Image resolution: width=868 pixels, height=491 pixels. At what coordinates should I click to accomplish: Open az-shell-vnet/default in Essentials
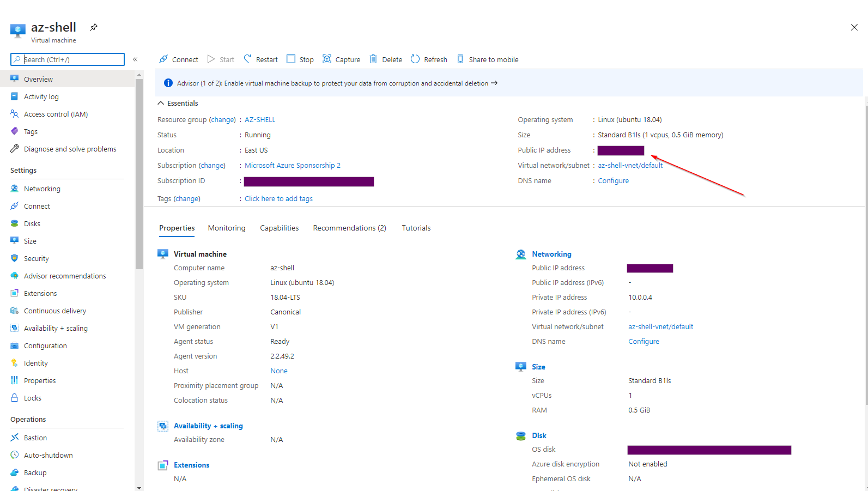click(x=630, y=166)
